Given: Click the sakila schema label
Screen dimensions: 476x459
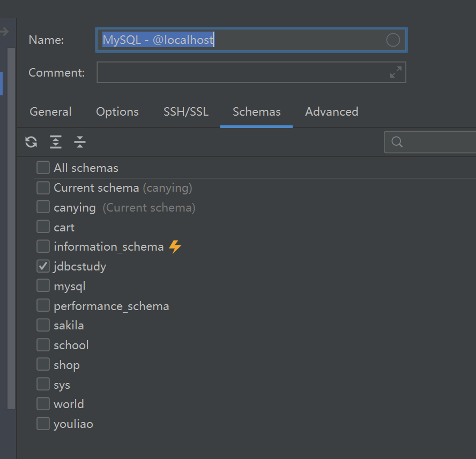Looking at the screenshot, I should (x=69, y=326).
